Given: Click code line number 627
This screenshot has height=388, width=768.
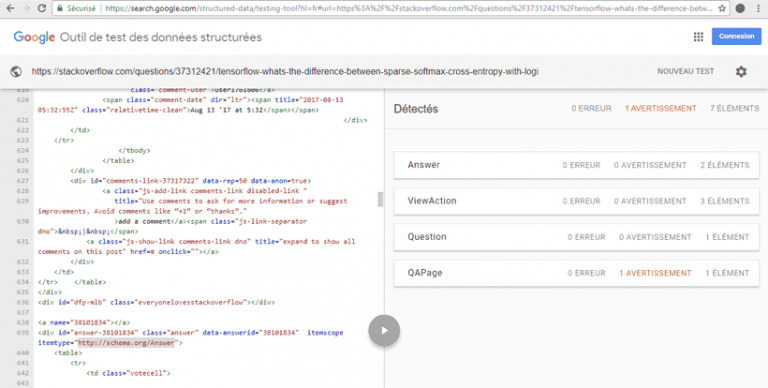Looking at the screenshot, I should [23, 181].
